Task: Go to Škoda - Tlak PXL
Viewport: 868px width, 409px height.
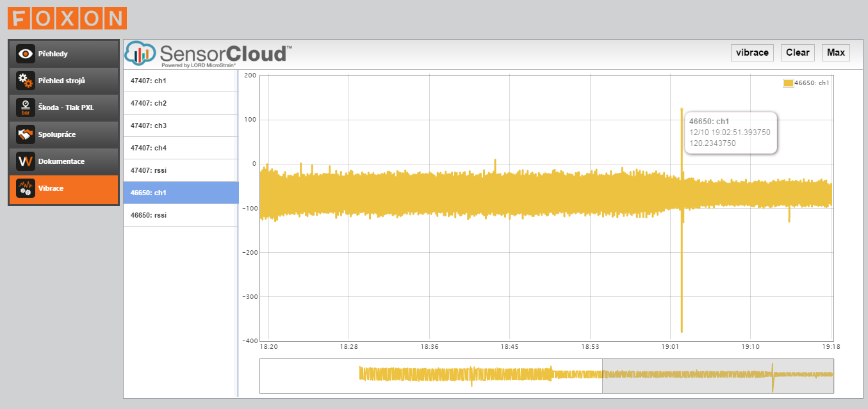Action: click(x=63, y=108)
